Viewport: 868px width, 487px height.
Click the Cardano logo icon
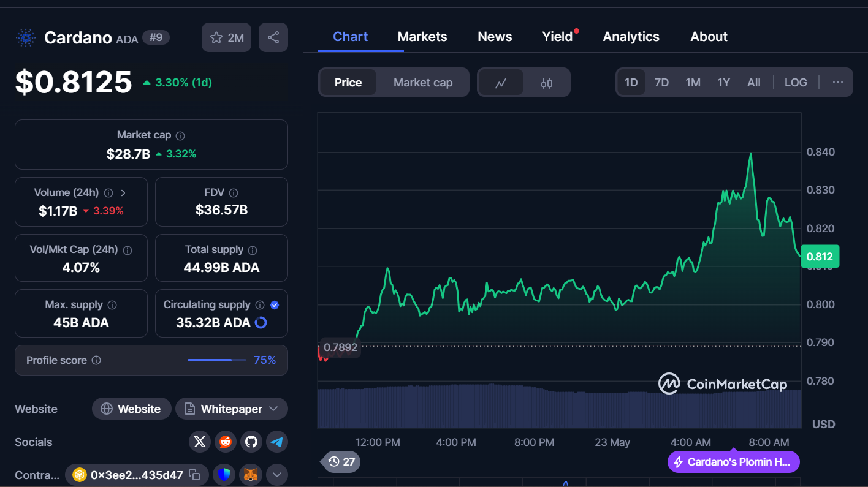coord(25,38)
